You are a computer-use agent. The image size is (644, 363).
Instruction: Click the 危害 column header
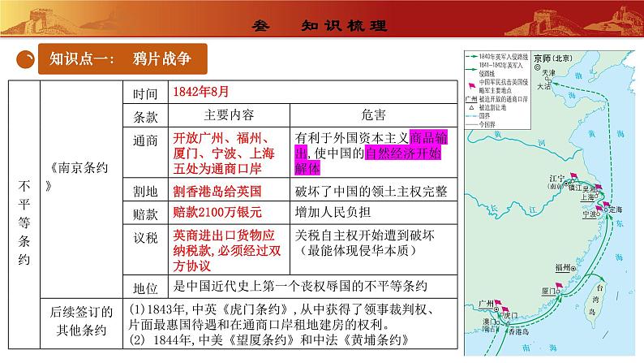click(373, 115)
